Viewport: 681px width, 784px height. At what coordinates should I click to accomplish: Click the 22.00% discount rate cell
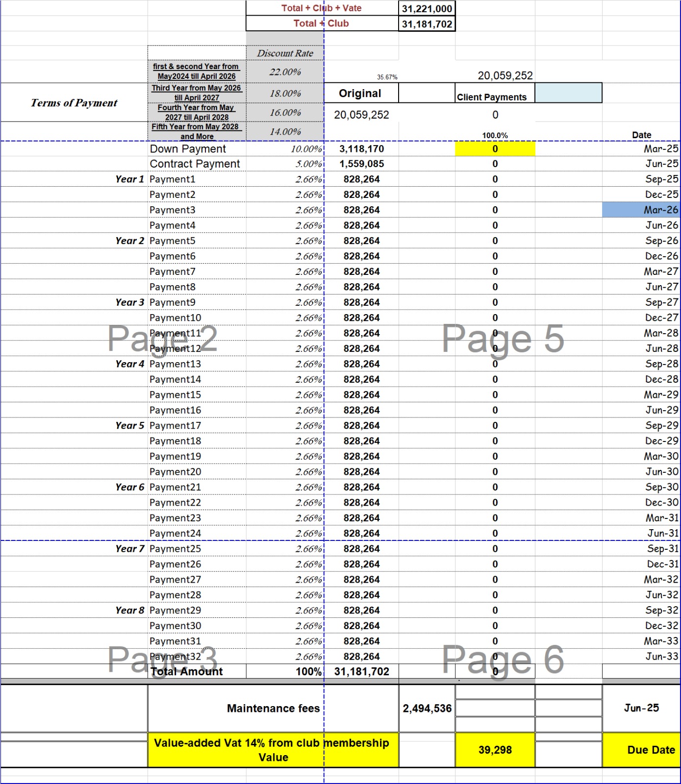click(285, 72)
